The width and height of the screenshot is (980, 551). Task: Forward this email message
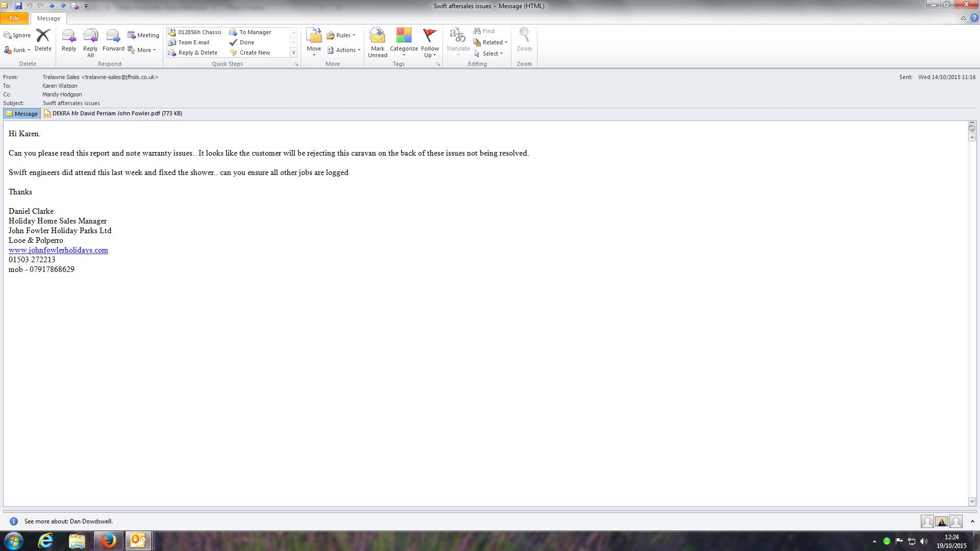click(x=113, y=36)
